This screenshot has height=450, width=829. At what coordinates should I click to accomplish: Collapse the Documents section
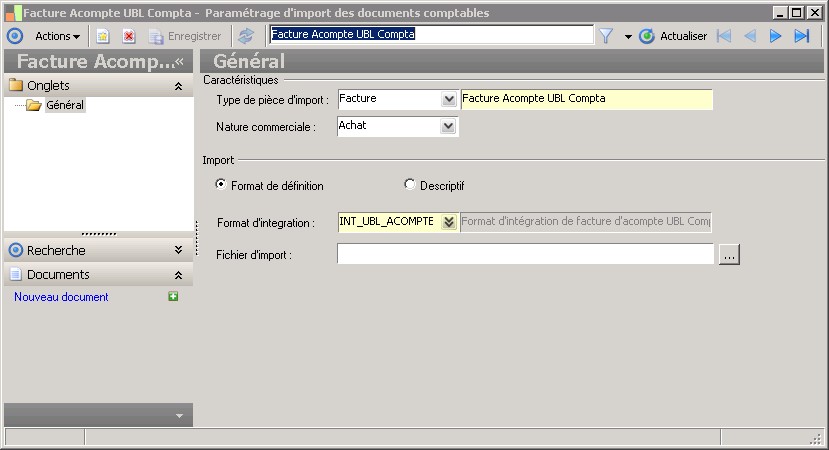click(x=179, y=275)
